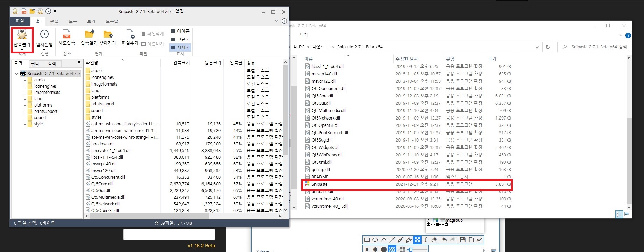Switch Explorer to details view icon

pyautogui.click(x=619, y=214)
